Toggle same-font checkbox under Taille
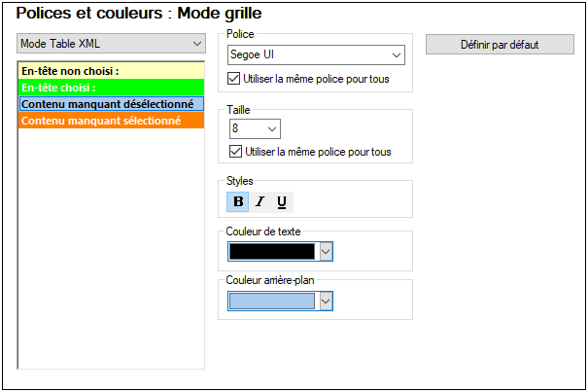 (233, 151)
